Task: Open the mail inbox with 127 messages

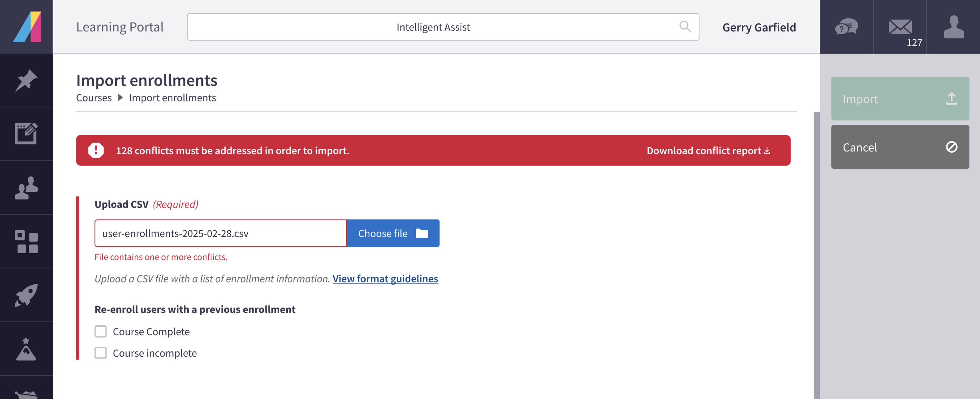Action: (x=900, y=27)
